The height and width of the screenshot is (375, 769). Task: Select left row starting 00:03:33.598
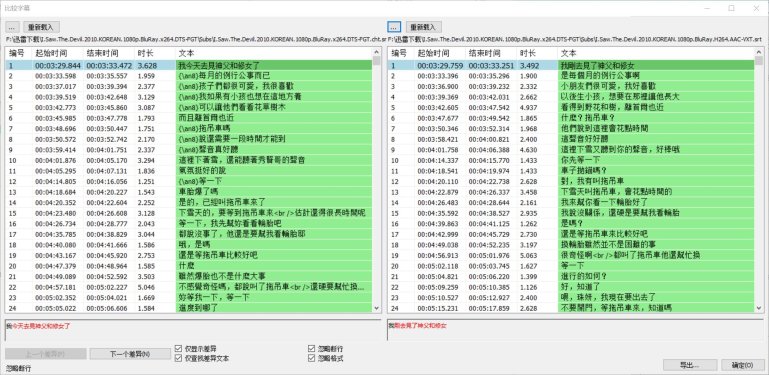189,76
